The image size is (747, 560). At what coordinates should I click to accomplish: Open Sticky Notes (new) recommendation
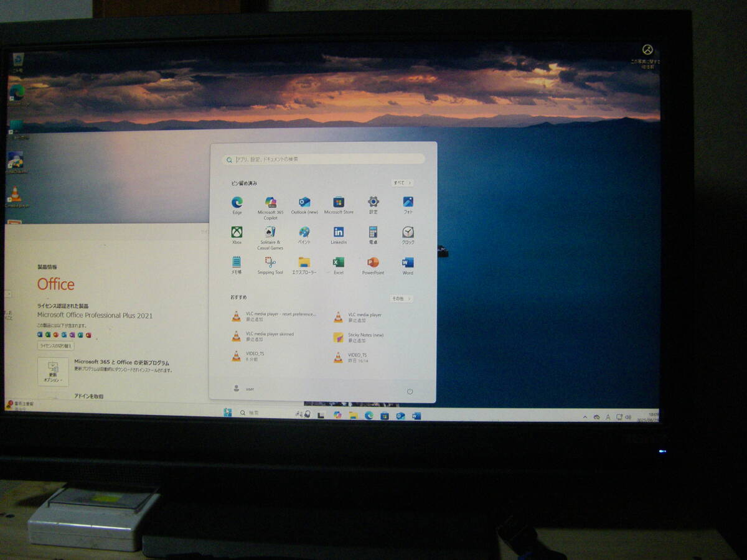(x=359, y=337)
